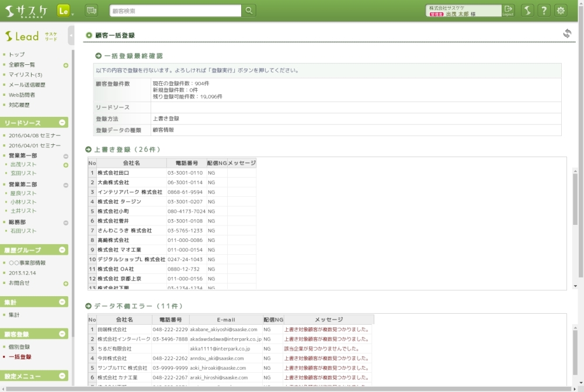The width and height of the screenshot is (584, 392).
Task: Hide the left sidebar with collapse handle
Action: 71,36
